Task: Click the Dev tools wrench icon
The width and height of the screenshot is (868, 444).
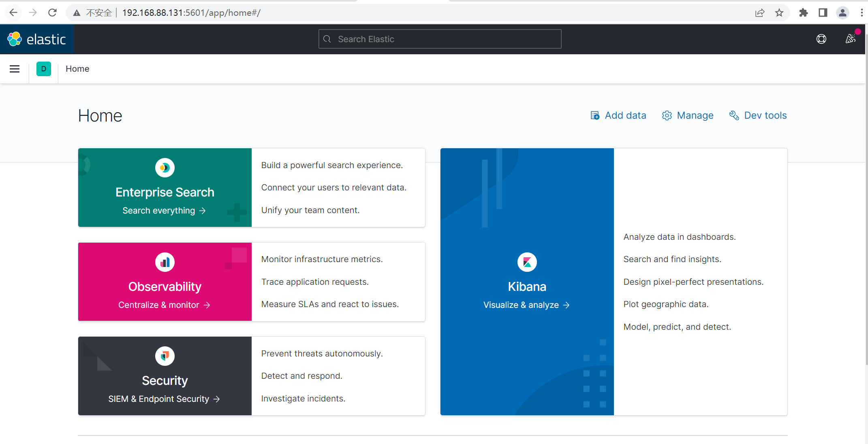Action: (x=734, y=115)
